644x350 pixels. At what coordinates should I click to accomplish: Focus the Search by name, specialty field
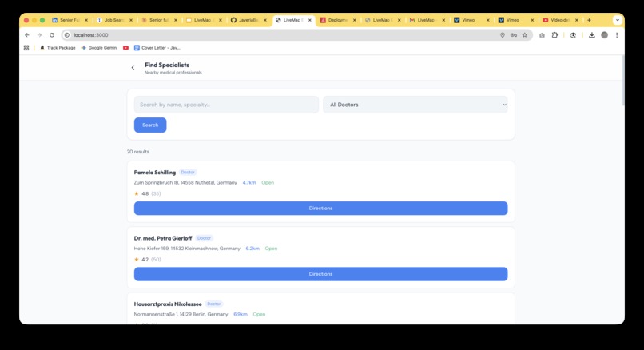[226, 105]
